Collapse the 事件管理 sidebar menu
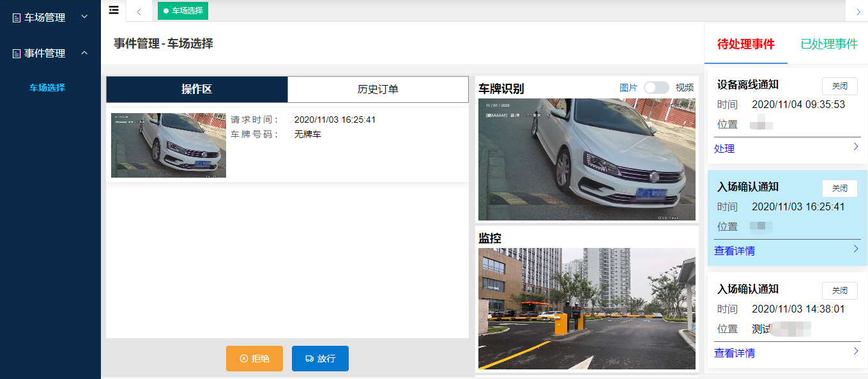 coord(84,53)
